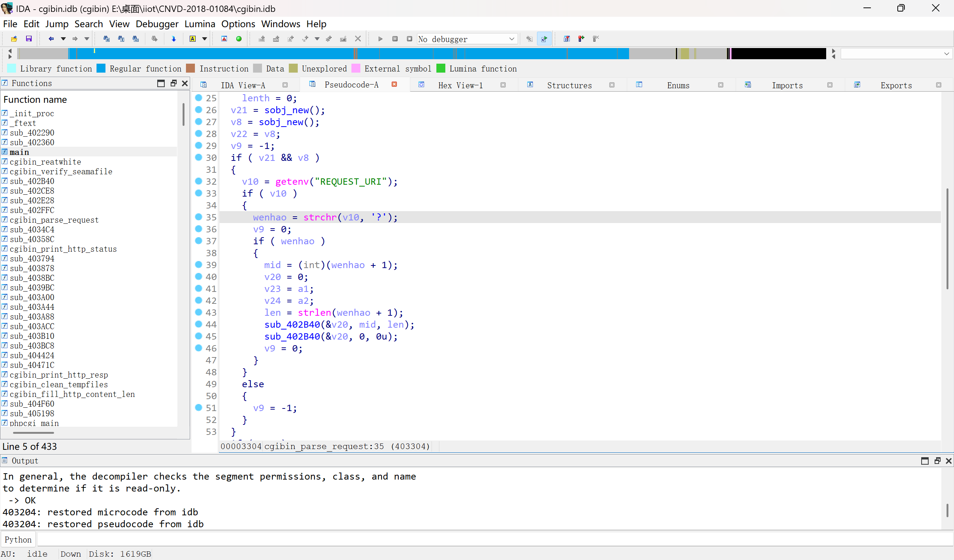This screenshot has width=954, height=560.
Task: Toggle breakpoint dot on line 43
Action: coord(198,312)
